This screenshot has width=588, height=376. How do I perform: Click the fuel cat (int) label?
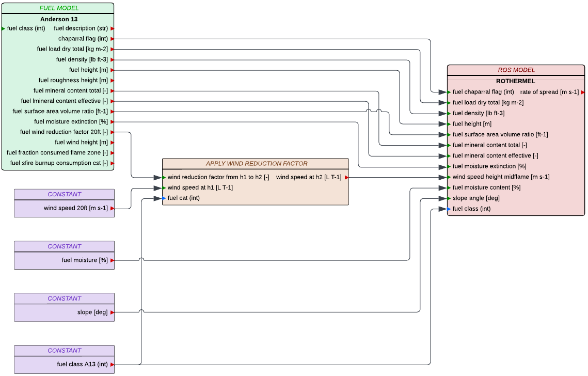(x=184, y=198)
